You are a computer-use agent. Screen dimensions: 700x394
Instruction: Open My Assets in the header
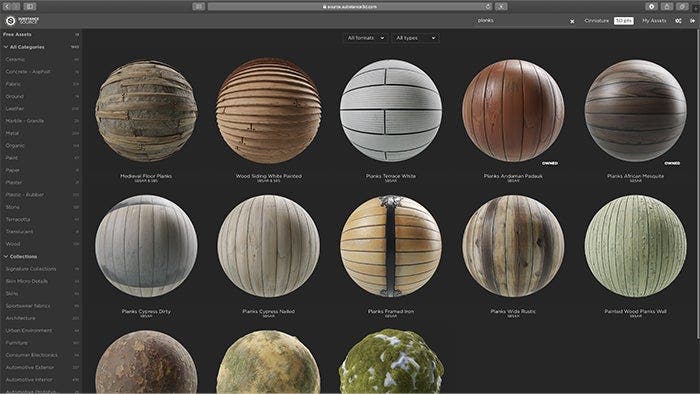click(654, 21)
